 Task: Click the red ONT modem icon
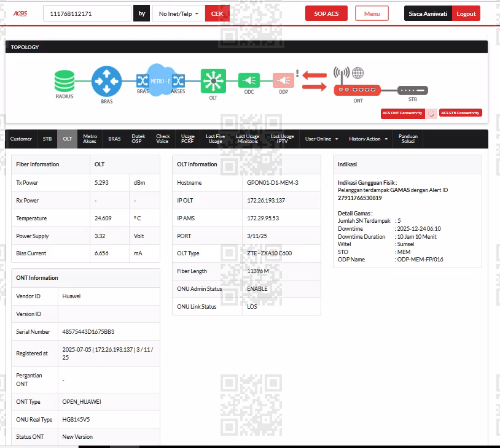click(357, 90)
